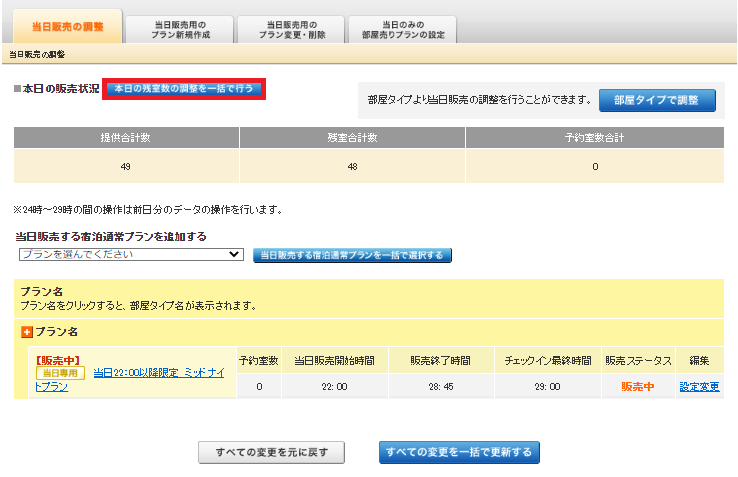The width and height of the screenshot is (738, 477).
Task: Click the 設定変更 edit link
Action: coord(699,386)
